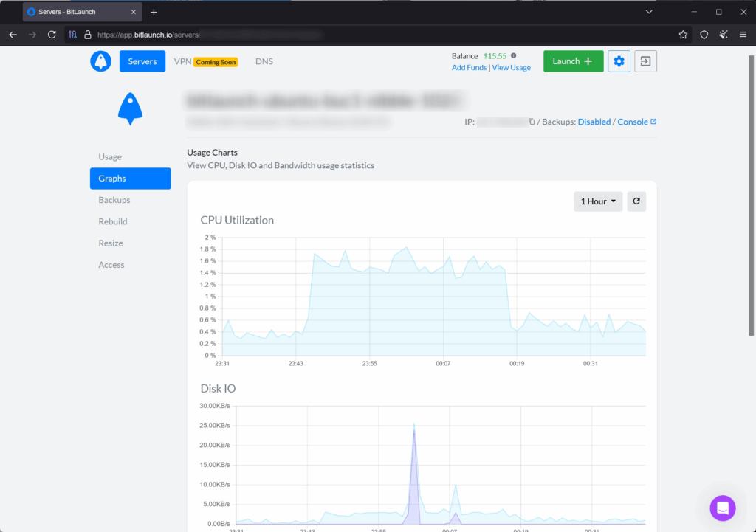Open the DNS nav item
The image size is (756, 532).
(x=264, y=61)
